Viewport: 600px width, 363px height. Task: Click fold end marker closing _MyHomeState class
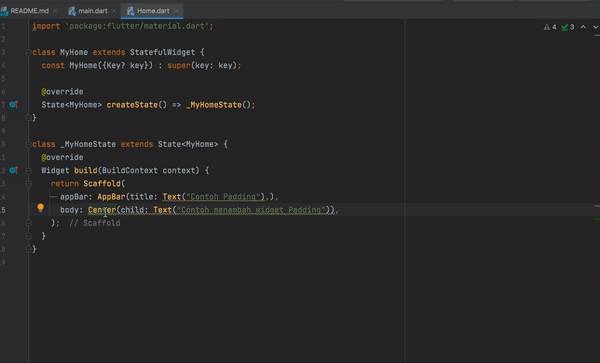[28, 249]
